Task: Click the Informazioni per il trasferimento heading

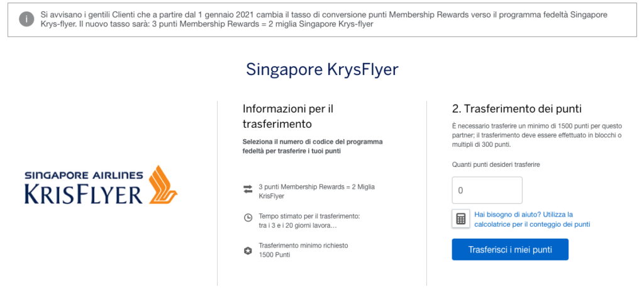Action: 288,116
